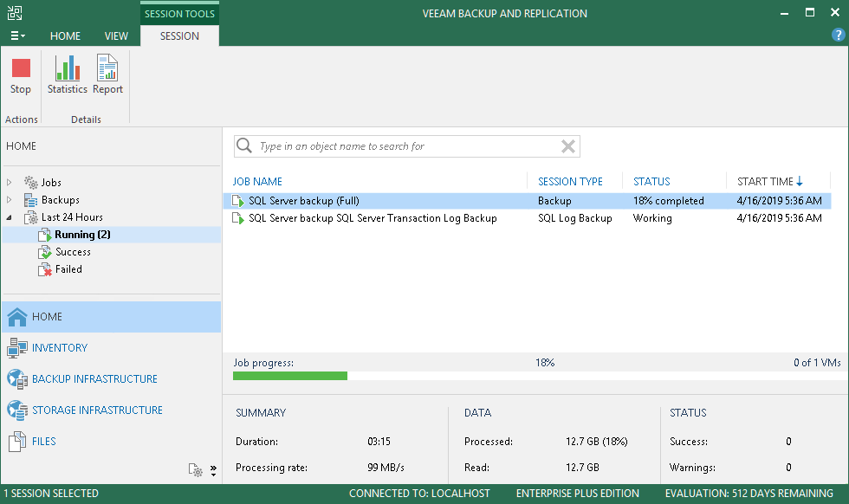Select SQL Server Transaction Log Backup row
Viewport: 849px width, 504px height.
click(527, 218)
